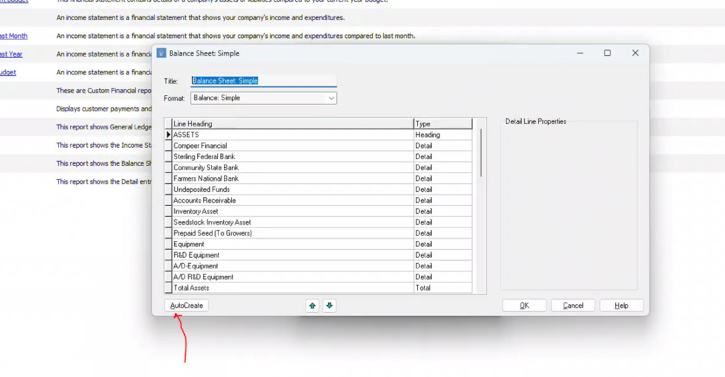The height and width of the screenshot is (377, 725).
Task: Click into the Title text field
Action: (x=264, y=81)
